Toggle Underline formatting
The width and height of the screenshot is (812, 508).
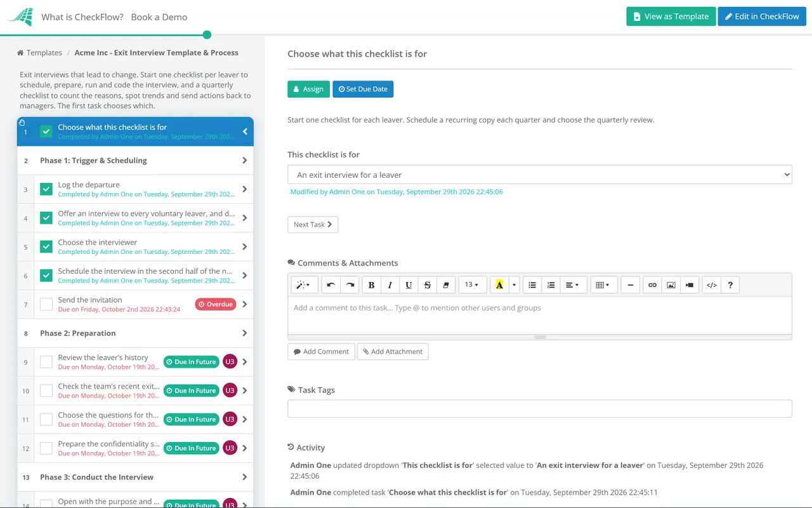tap(409, 285)
